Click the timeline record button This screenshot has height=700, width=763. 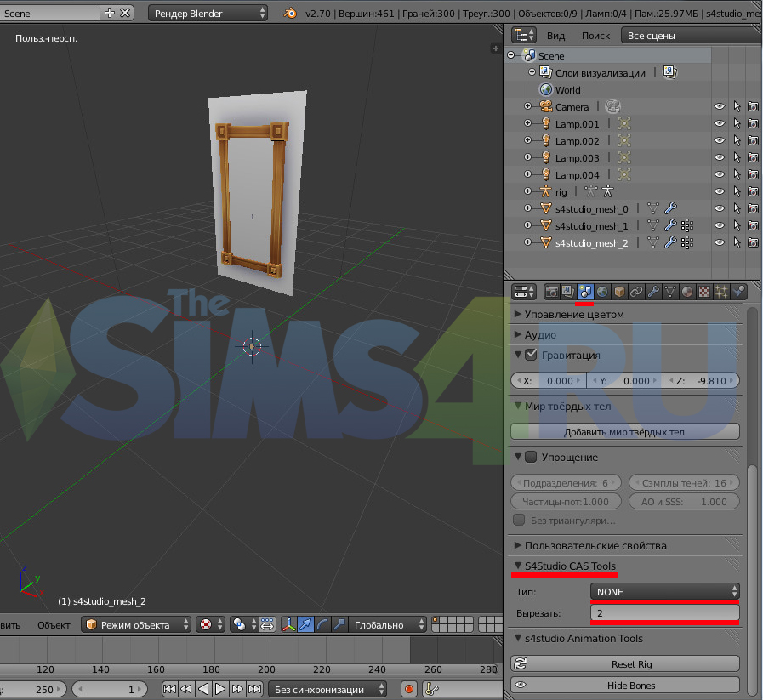click(409, 689)
